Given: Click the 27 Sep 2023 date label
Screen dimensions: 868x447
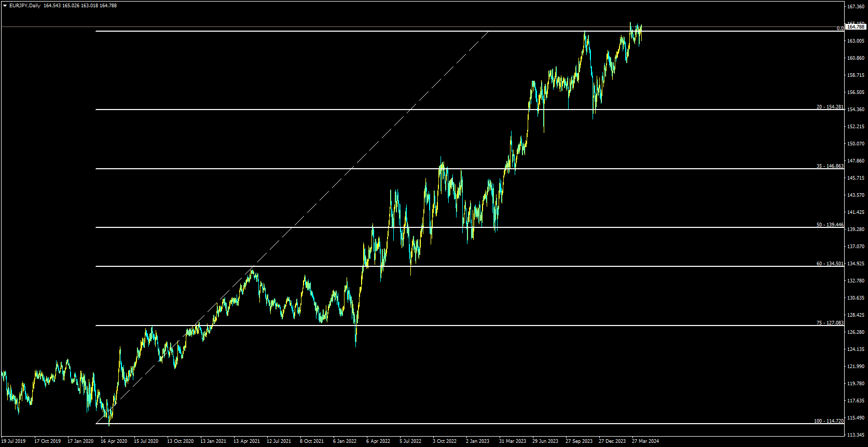Looking at the screenshot, I should coord(579,441).
